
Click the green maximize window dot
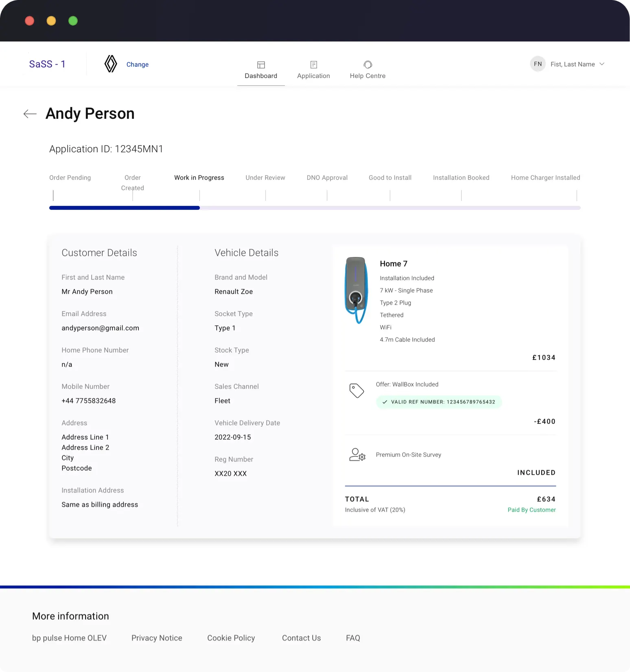(x=73, y=21)
